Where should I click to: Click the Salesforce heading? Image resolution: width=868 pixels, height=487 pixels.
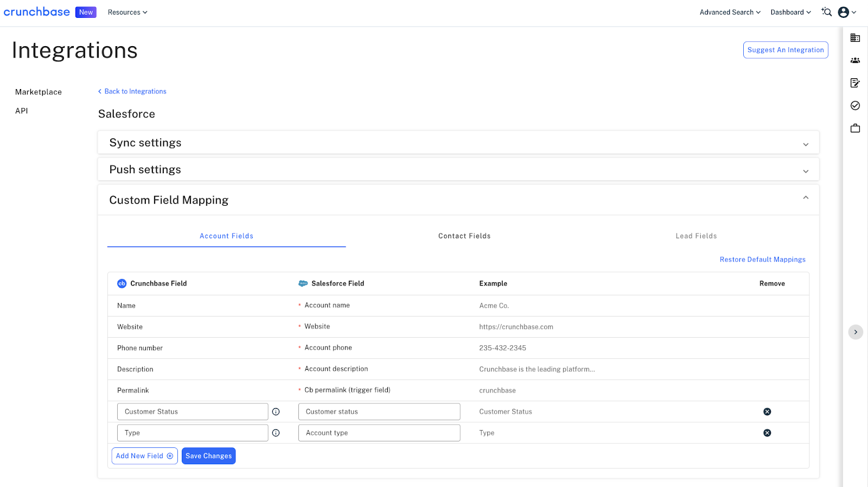coord(126,114)
